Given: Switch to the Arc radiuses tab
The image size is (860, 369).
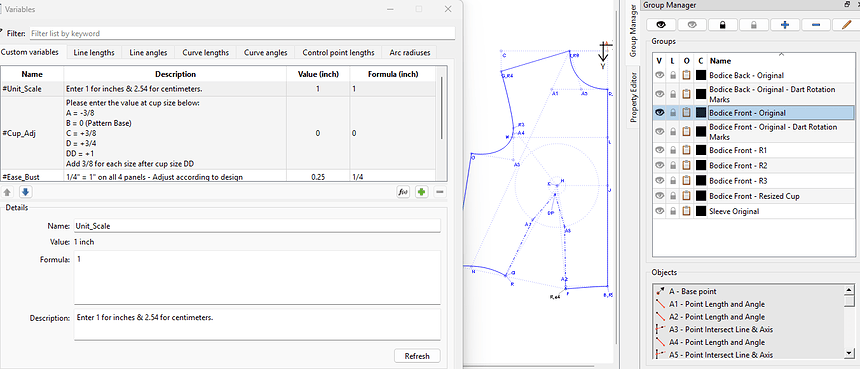Looking at the screenshot, I should click(x=410, y=53).
